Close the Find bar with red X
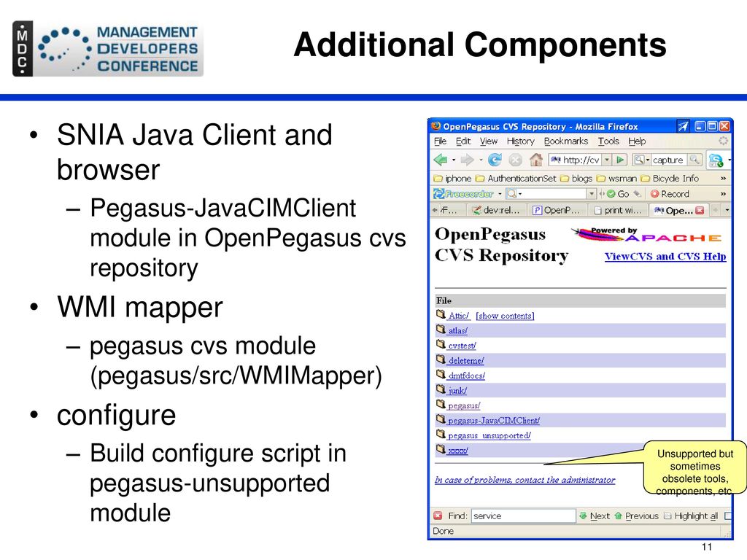The image size is (747, 560). click(438, 516)
